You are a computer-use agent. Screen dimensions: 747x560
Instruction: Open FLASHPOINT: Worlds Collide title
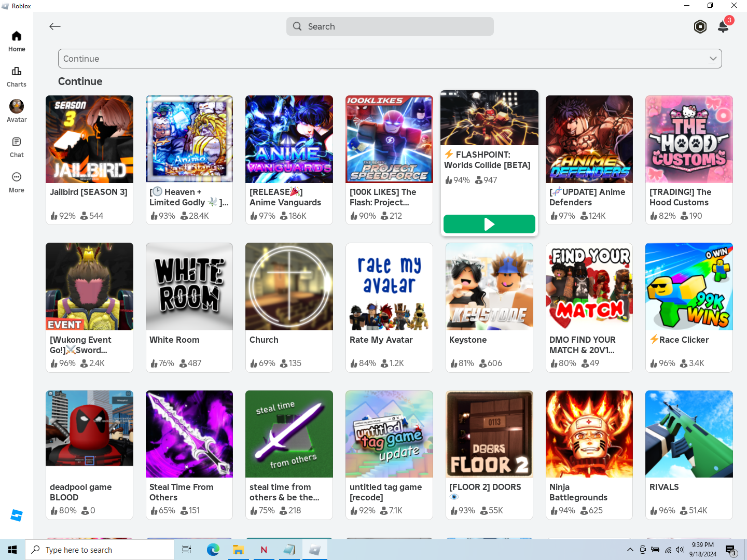click(x=487, y=160)
